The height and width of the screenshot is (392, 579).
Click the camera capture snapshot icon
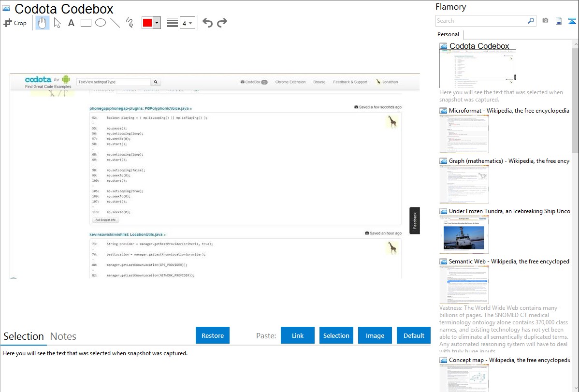pos(545,21)
